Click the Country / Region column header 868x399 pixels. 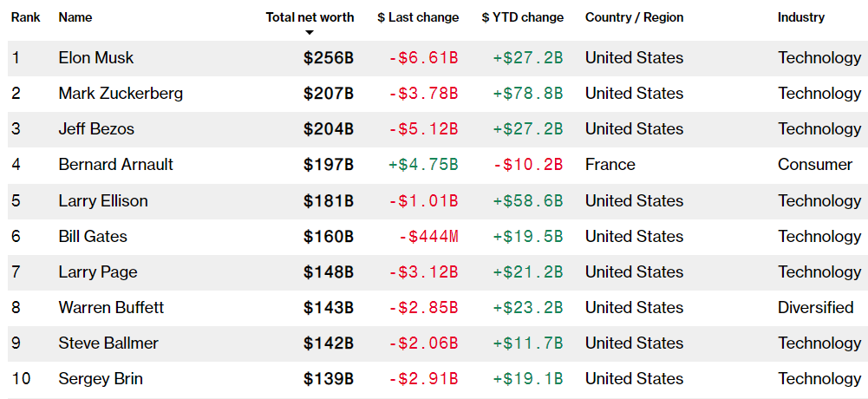click(x=634, y=17)
